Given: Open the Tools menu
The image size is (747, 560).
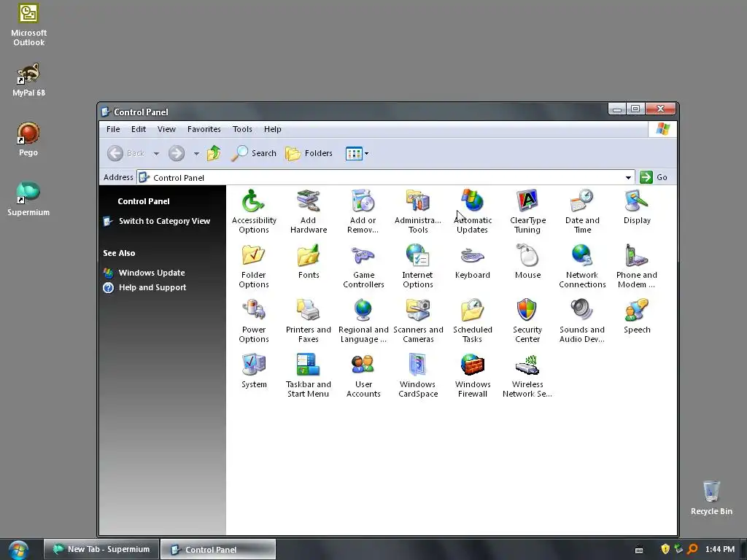Looking at the screenshot, I should point(242,129).
